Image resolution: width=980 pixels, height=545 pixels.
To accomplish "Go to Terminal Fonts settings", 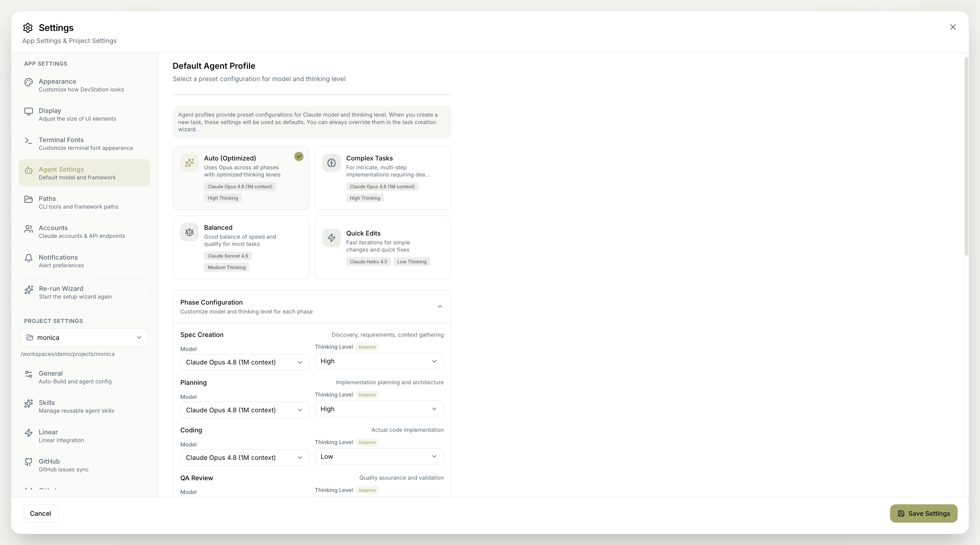I will pyautogui.click(x=85, y=143).
